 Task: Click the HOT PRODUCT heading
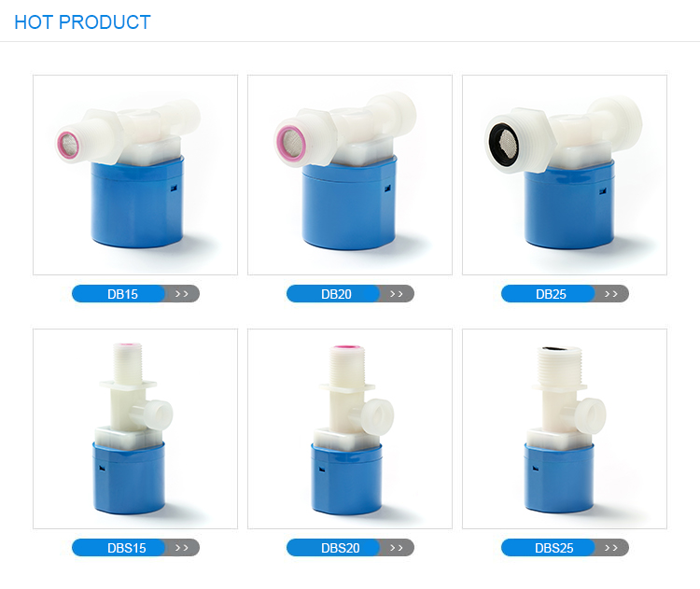click(x=82, y=22)
